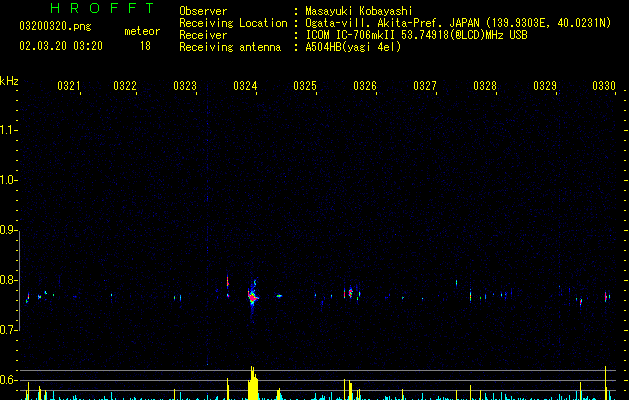This screenshot has width=629, height=400.
Task: Click the yellow power spike at 0330
Action: pyautogui.click(x=605, y=383)
